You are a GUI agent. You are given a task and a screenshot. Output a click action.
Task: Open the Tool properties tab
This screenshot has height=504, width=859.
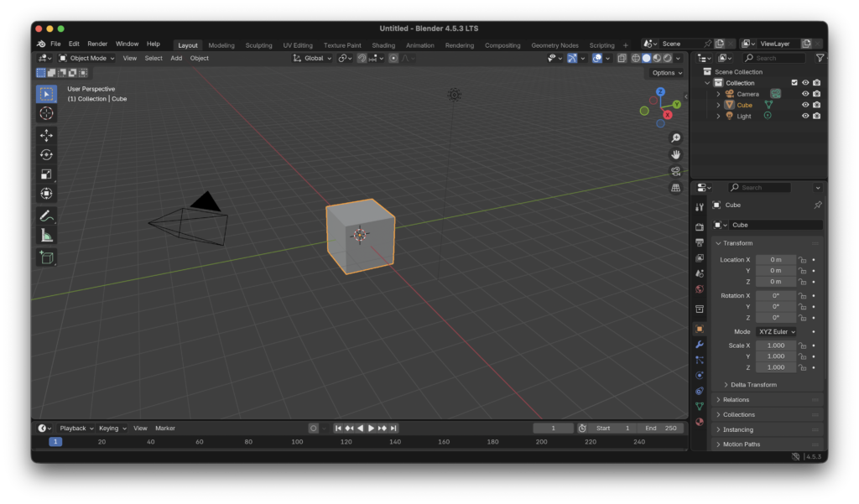pyautogui.click(x=700, y=207)
